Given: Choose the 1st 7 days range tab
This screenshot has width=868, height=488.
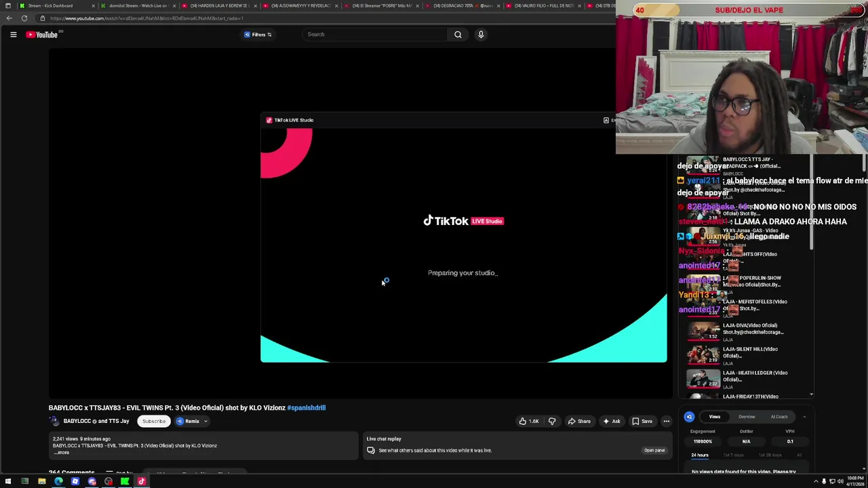Looking at the screenshot, I should tap(733, 455).
